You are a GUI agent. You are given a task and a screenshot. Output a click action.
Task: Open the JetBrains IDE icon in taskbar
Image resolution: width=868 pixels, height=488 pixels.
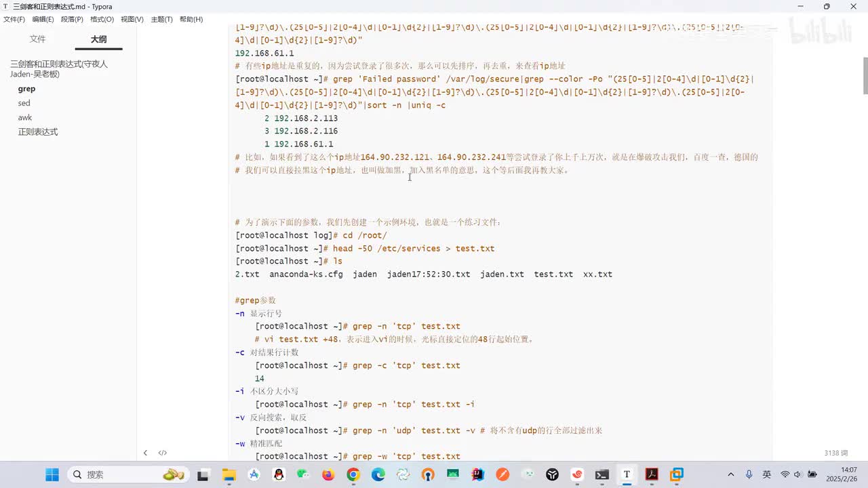click(477, 474)
